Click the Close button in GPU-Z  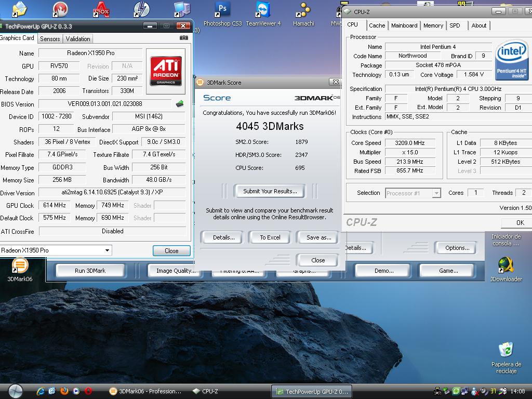click(171, 251)
